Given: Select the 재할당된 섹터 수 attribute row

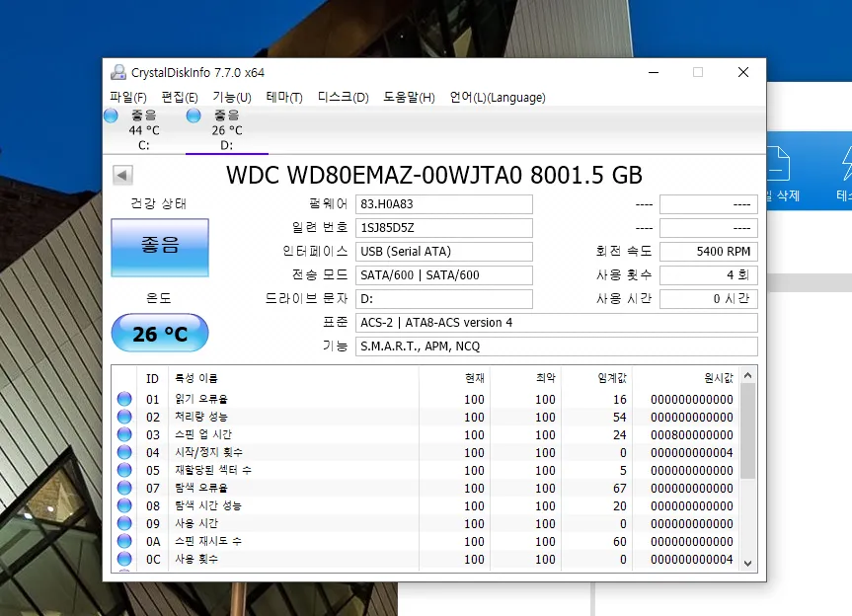Looking at the screenshot, I should click(x=426, y=471).
